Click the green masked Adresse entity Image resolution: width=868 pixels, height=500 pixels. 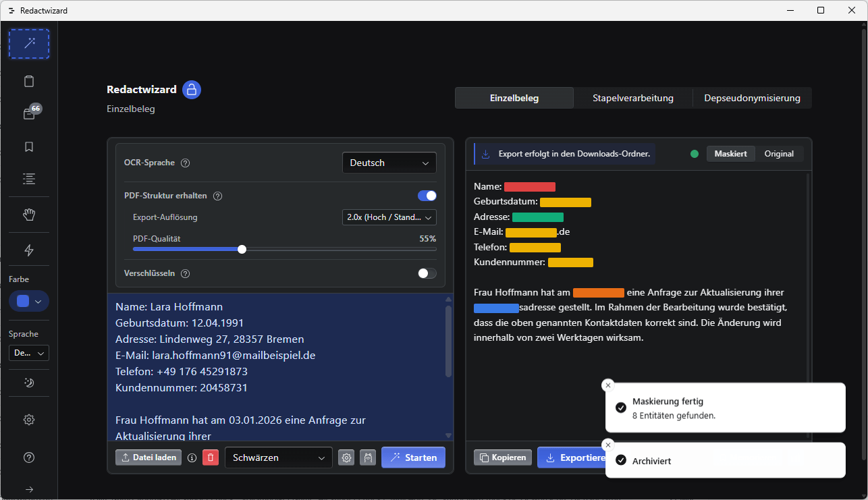click(538, 217)
